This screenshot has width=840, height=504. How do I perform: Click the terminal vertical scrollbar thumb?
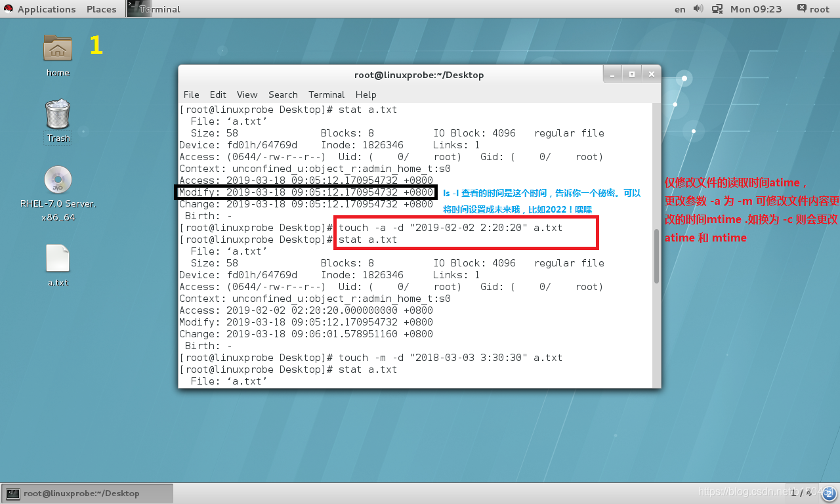point(656,257)
